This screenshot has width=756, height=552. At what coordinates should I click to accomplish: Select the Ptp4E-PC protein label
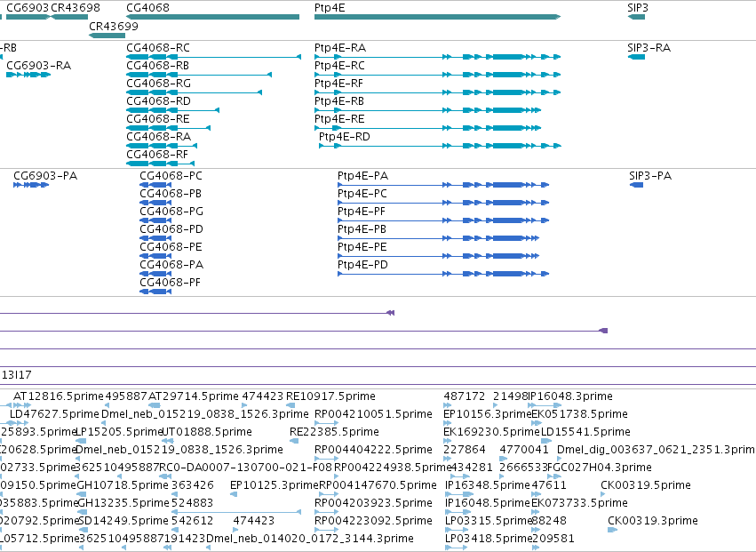coord(362,194)
